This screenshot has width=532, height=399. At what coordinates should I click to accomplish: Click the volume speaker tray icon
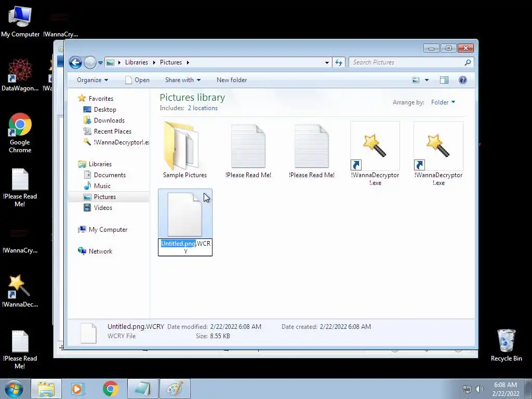(x=480, y=389)
